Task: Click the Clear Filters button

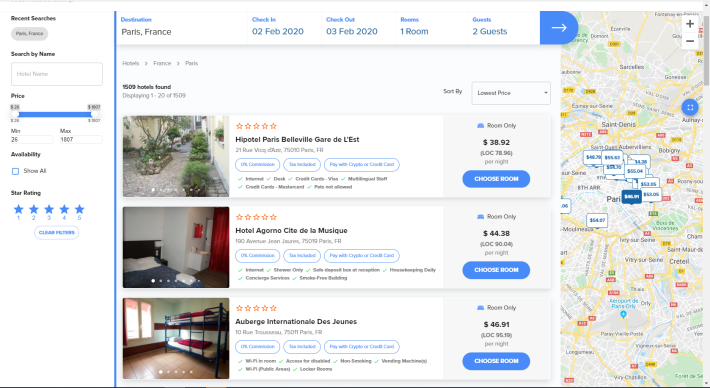Action: pyautogui.click(x=57, y=233)
